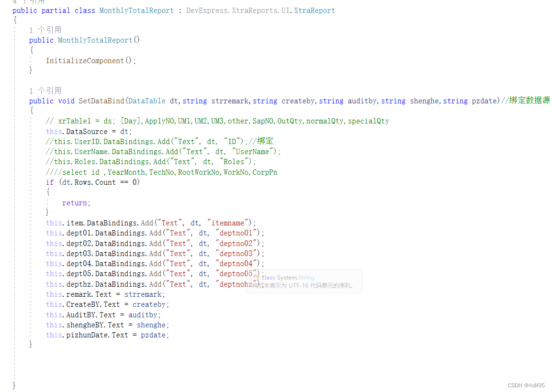Click the this.DataSource = dt line
Image resolution: width=552 pixels, height=392 pixels.
point(89,132)
